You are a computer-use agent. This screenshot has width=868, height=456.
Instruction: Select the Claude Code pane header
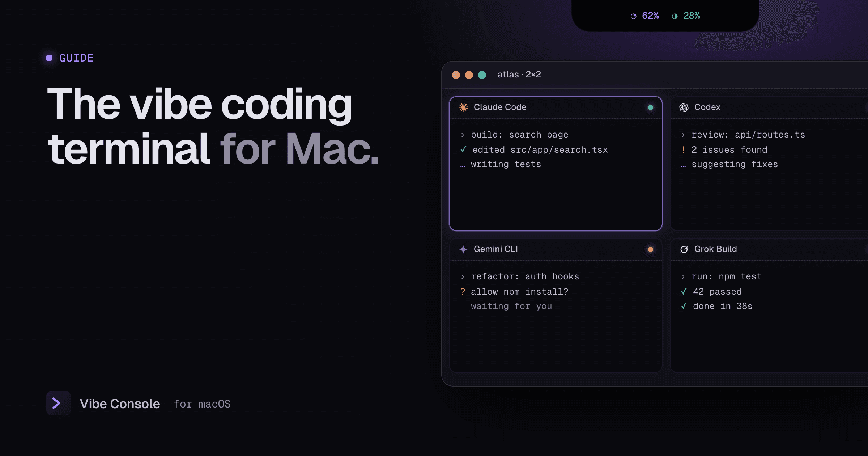[556, 107]
